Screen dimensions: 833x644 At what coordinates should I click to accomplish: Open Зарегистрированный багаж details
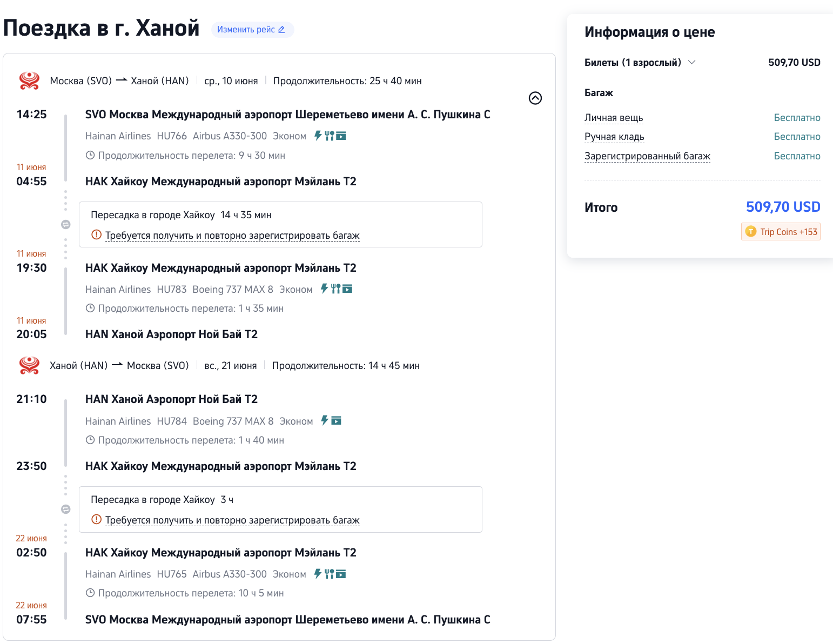(x=647, y=156)
